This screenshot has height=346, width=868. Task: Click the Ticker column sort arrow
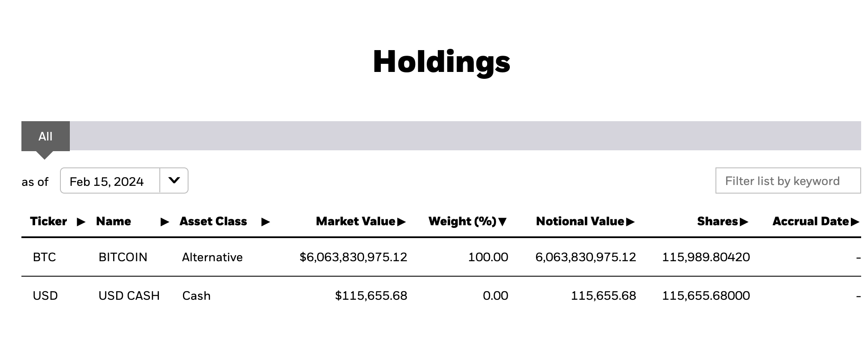[x=81, y=222]
